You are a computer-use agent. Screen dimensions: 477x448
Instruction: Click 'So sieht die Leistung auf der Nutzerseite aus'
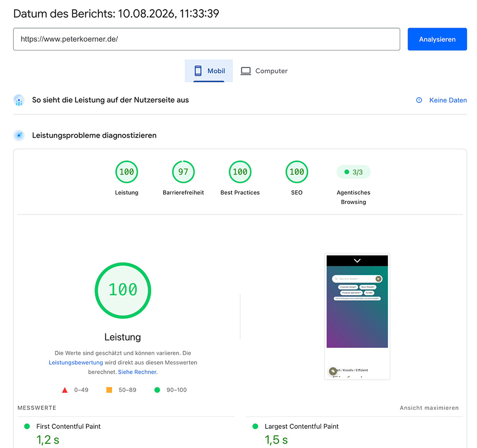(111, 100)
